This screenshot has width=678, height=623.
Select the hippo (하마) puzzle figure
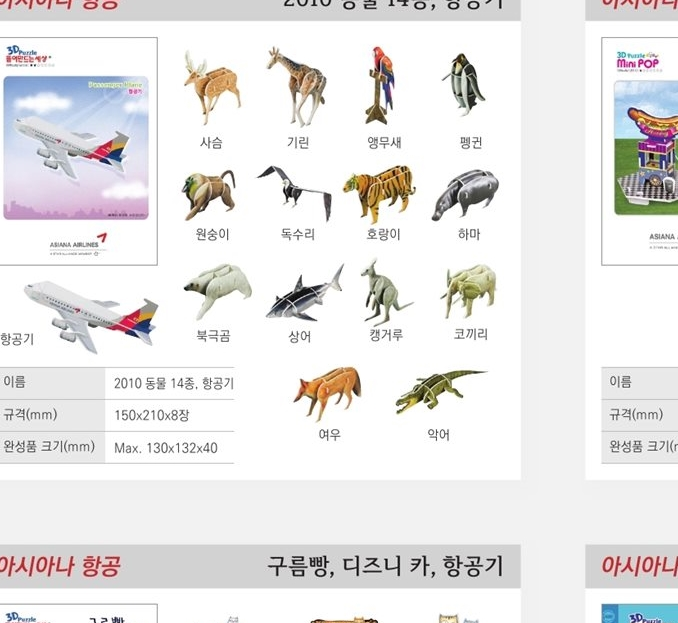click(x=465, y=195)
